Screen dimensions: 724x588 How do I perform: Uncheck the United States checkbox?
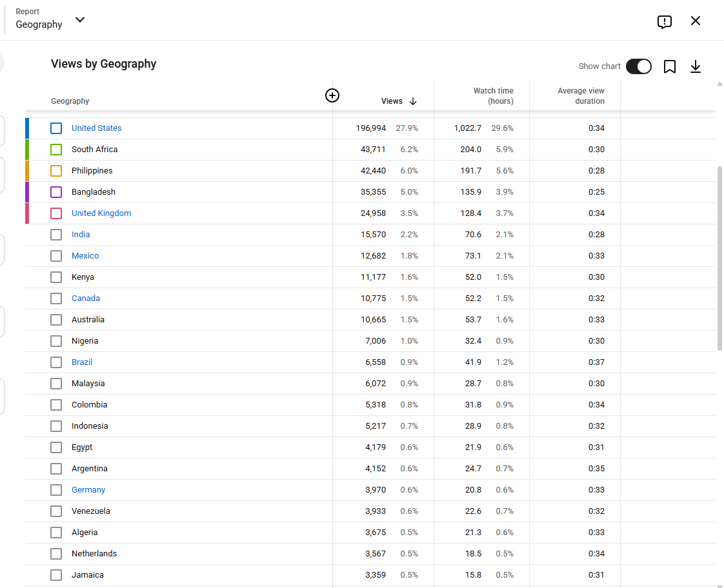[56, 128]
